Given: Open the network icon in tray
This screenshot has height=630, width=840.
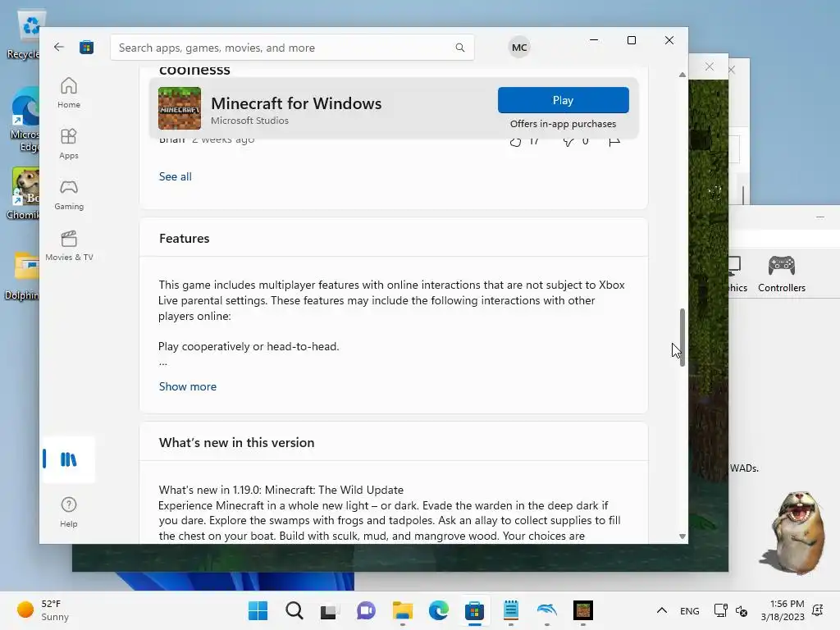Looking at the screenshot, I should 720,610.
